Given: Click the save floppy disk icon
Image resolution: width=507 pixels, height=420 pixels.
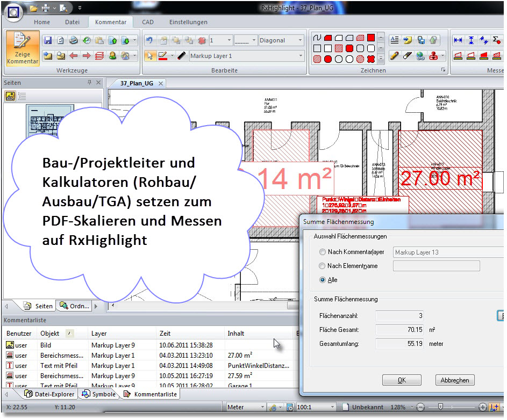Looking at the screenshot, I should pos(47,40).
